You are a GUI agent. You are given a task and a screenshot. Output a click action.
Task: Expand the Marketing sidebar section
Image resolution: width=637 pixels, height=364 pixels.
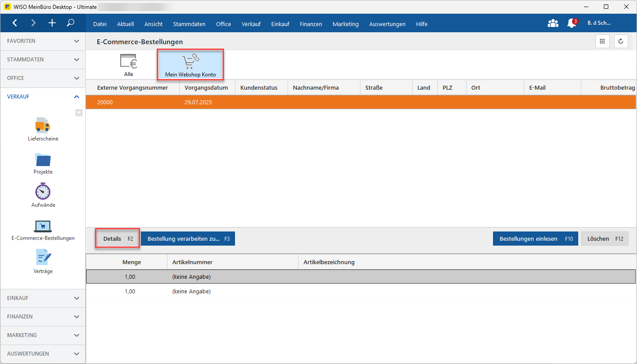tap(43, 335)
